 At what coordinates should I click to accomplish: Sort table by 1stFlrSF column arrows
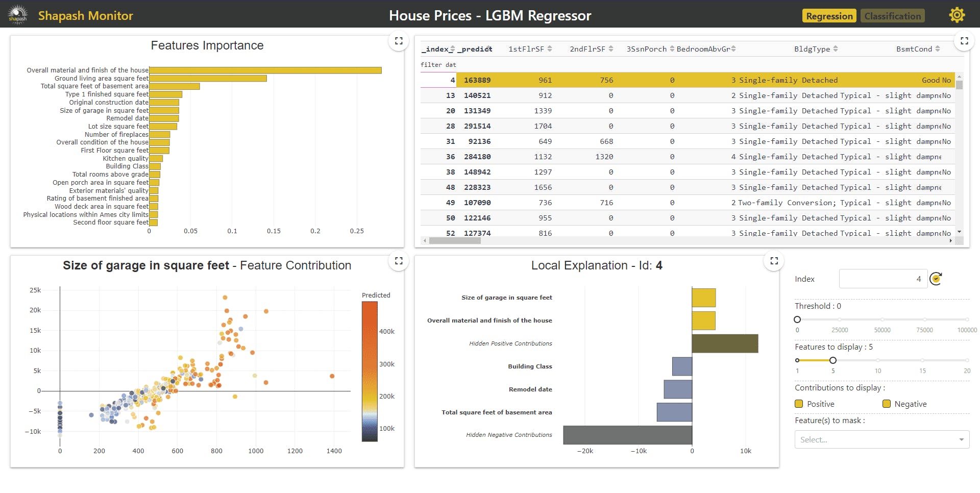[x=550, y=49]
